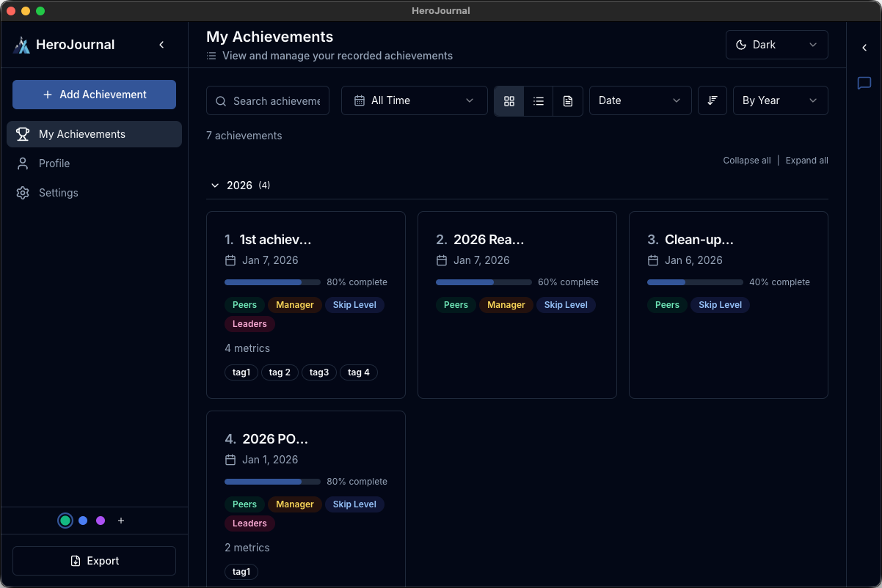The image size is (882, 588).
Task: Open Settings via the gear icon
Action: [23, 192]
